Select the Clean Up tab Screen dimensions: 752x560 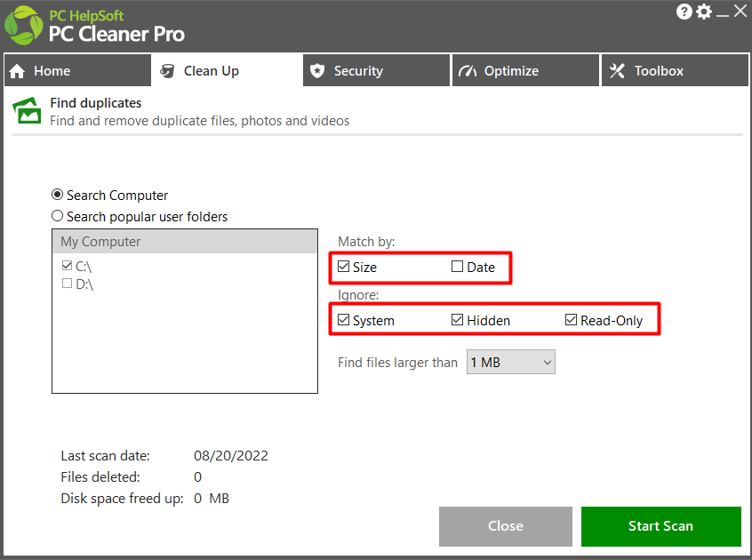pos(227,70)
